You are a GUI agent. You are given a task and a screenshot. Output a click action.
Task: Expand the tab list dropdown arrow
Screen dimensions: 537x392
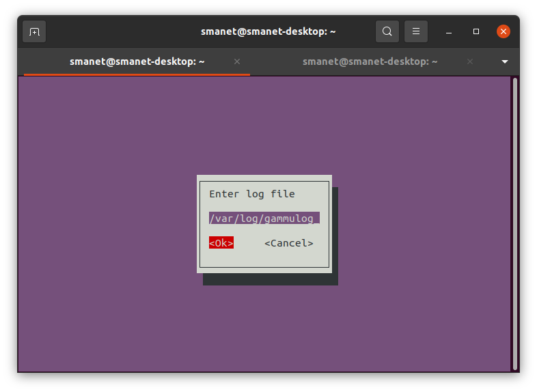pyautogui.click(x=505, y=61)
